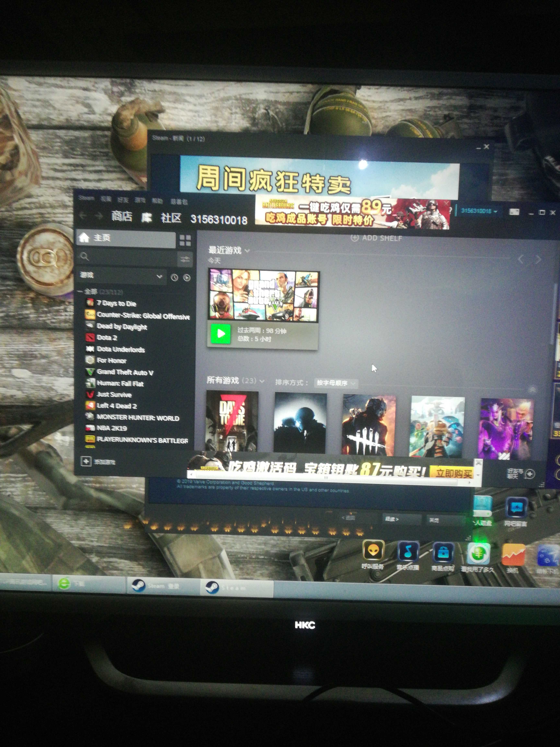Viewport: 560px width, 747px height.
Task: Go forward with the navigation right arrow
Action: point(99,216)
